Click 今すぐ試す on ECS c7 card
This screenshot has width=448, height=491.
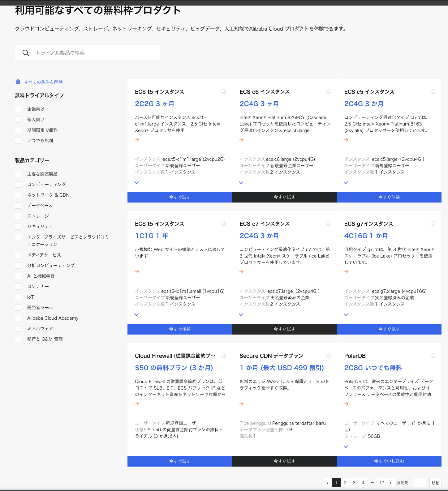pos(284,329)
